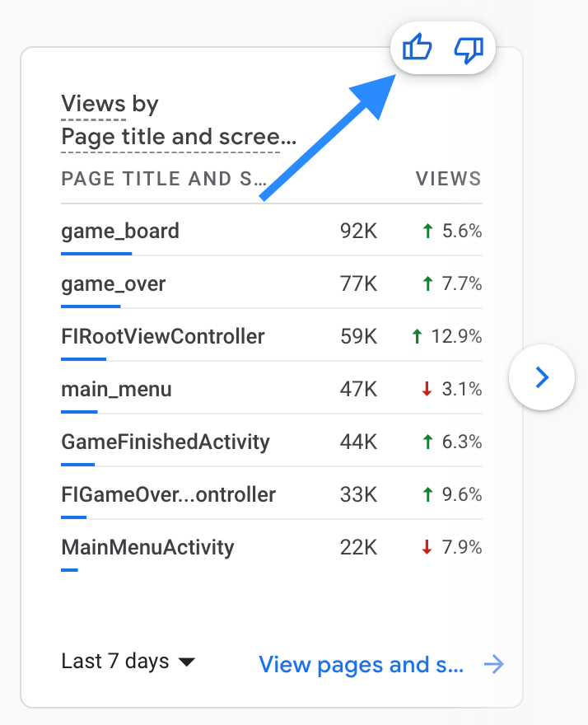Click the 12.9% increase for FIRootViewController
Viewport: 588px width, 725px height.
(x=446, y=336)
